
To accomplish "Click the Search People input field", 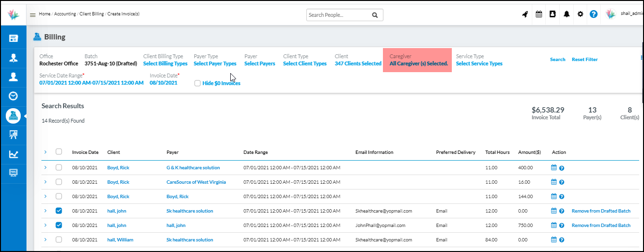I will pos(339,15).
